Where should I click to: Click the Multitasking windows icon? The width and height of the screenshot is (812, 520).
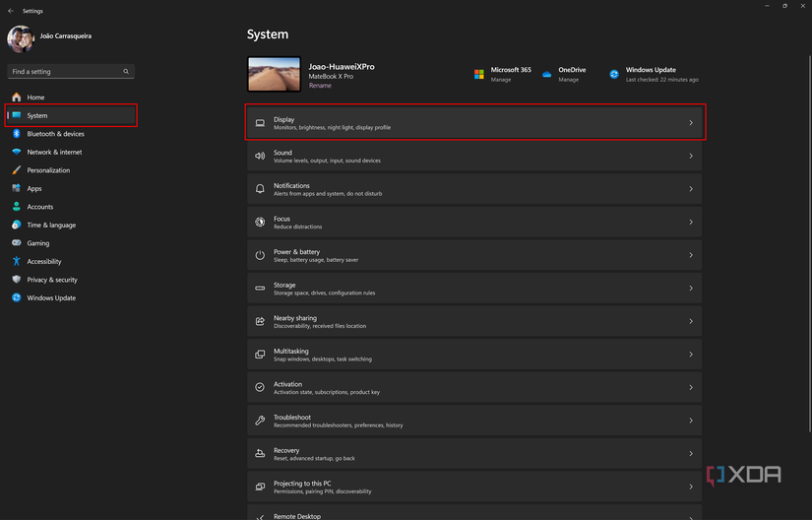[x=260, y=355]
